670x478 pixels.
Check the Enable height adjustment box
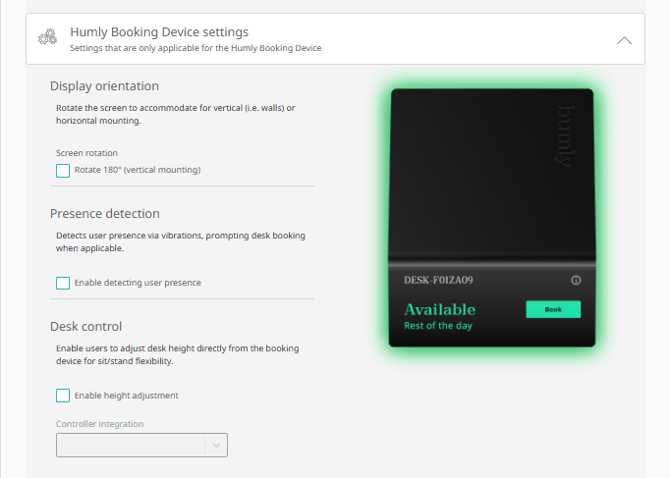pos(63,396)
